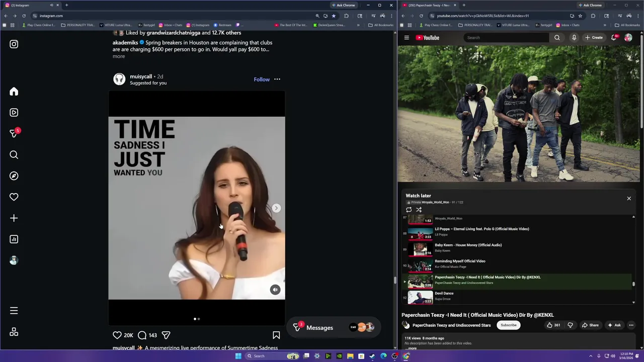Go to next slide in carousel
Image resolution: width=644 pixels, height=362 pixels.
[x=276, y=208]
